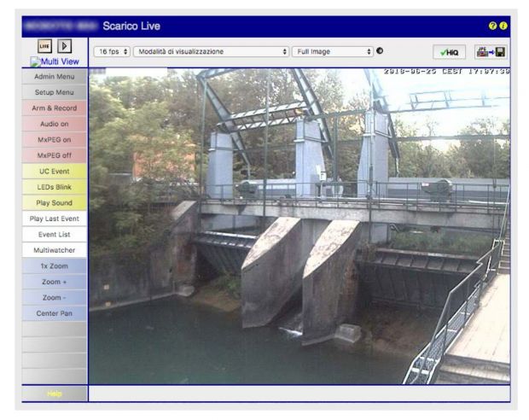Open the player playback icon
529x420 pixels.
pyautogui.click(x=65, y=46)
